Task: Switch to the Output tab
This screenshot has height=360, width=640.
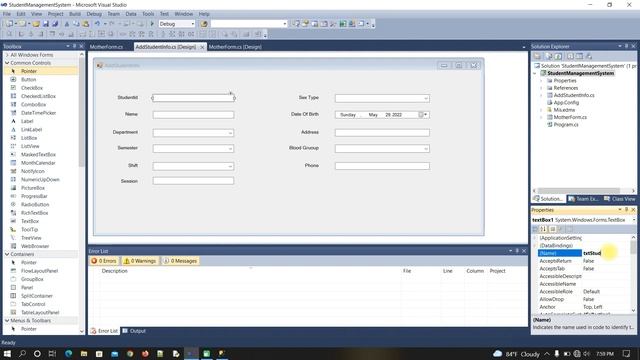Action: pos(134,331)
